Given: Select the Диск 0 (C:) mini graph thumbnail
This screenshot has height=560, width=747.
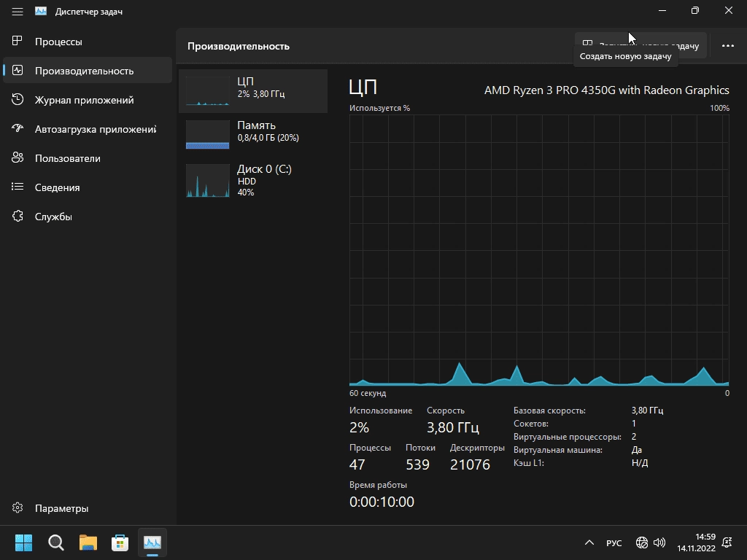Looking at the screenshot, I should [207, 181].
